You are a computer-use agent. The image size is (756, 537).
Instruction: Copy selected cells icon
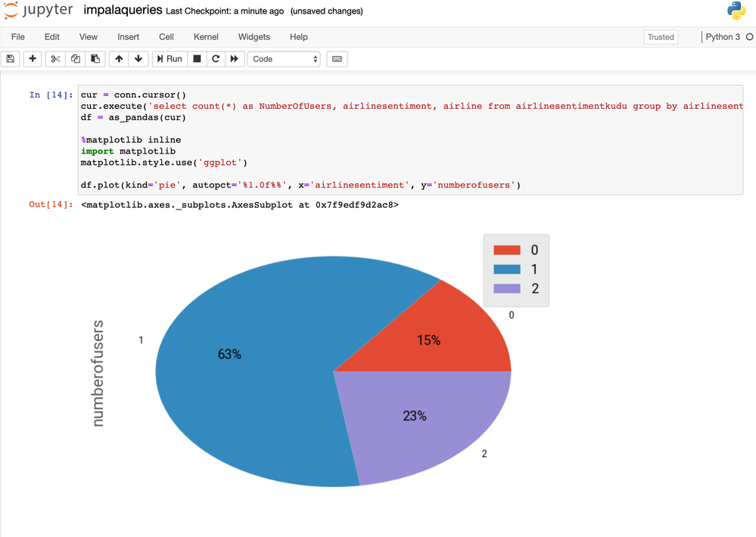pos(76,59)
